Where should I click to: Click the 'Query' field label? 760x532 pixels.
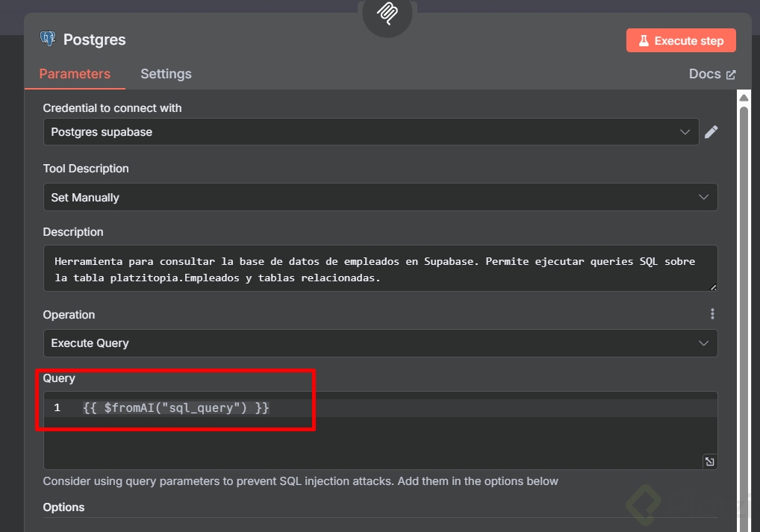[x=59, y=378]
